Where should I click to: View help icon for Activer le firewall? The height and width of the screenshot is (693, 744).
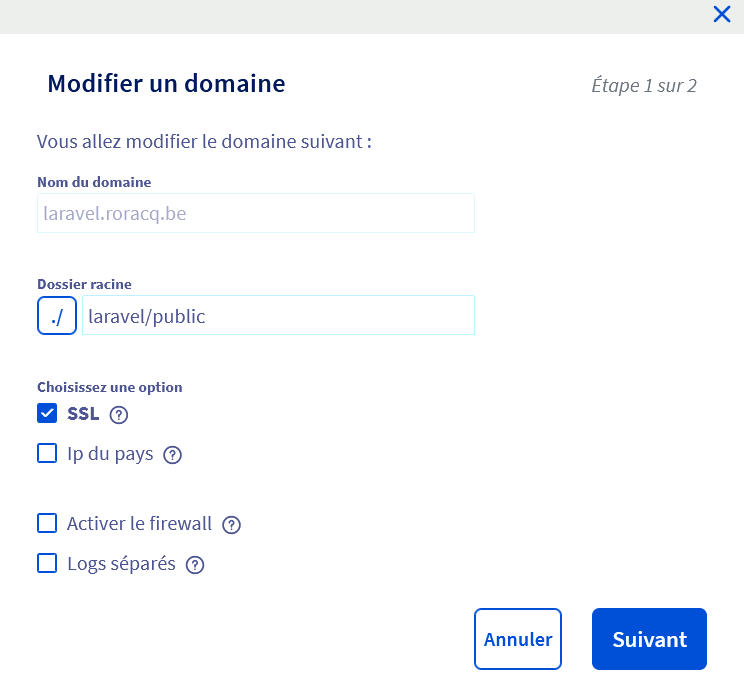coord(232,525)
